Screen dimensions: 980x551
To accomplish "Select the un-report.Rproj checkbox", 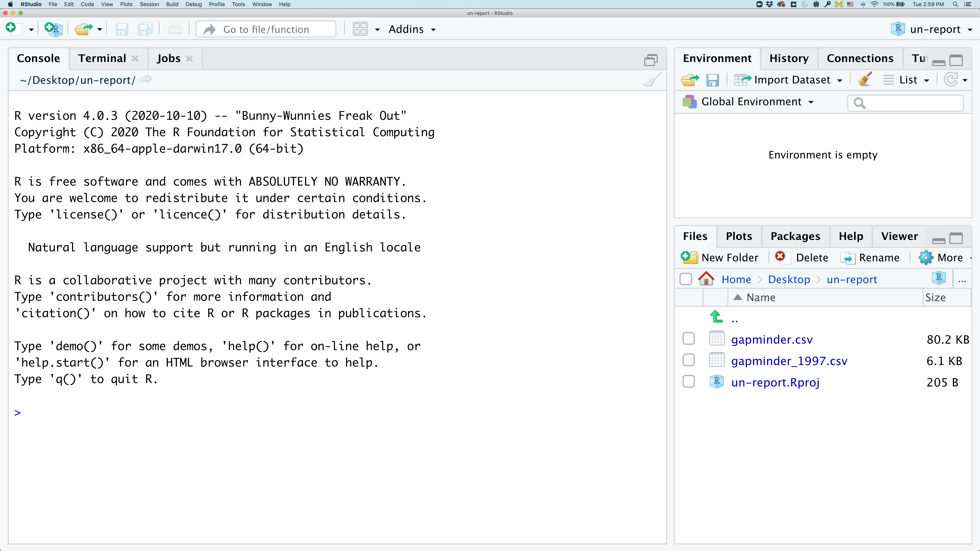I will 689,381.
